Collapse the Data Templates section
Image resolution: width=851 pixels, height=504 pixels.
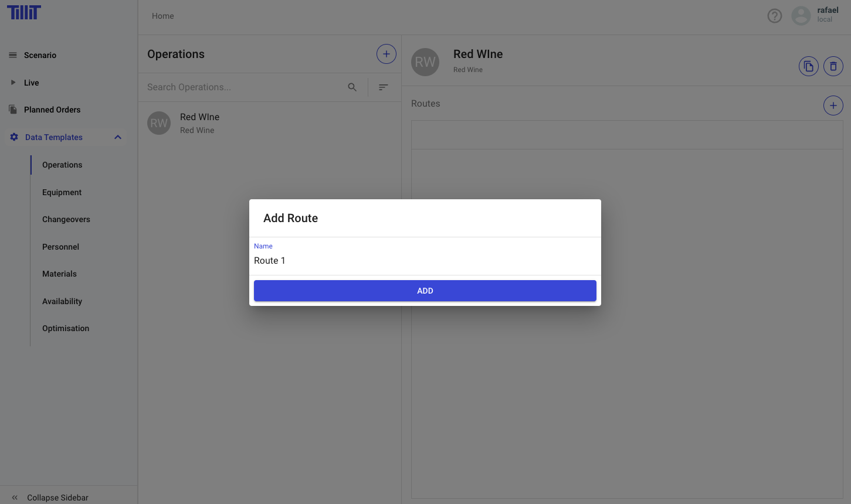pos(118,137)
